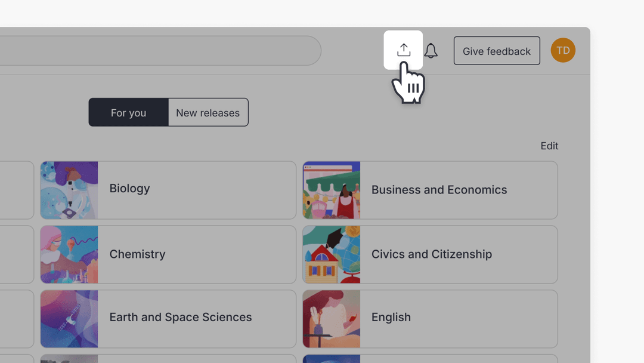Open the Biology subject card

tap(197, 190)
